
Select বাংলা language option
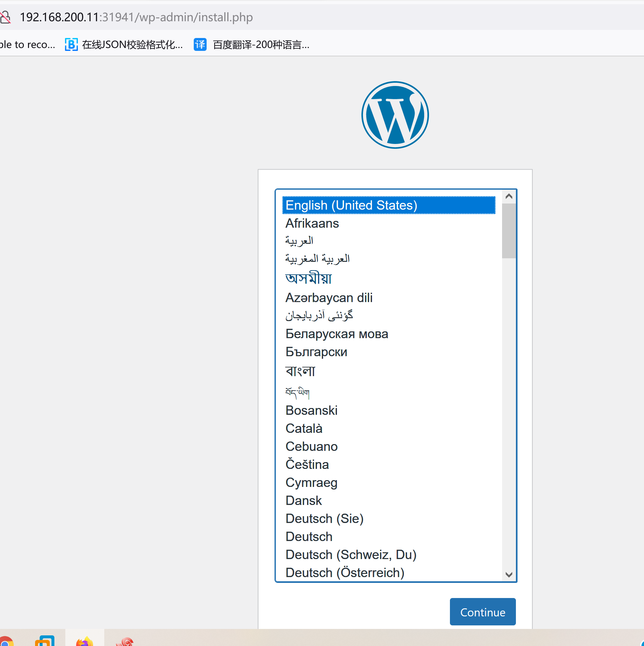click(389, 371)
